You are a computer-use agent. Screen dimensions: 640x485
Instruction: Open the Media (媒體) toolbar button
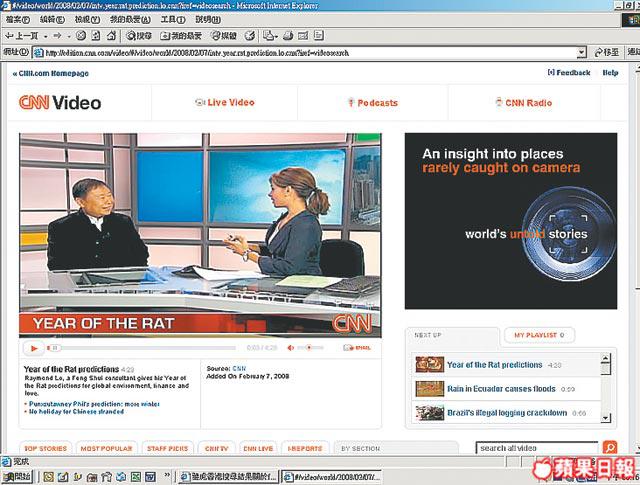224,36
